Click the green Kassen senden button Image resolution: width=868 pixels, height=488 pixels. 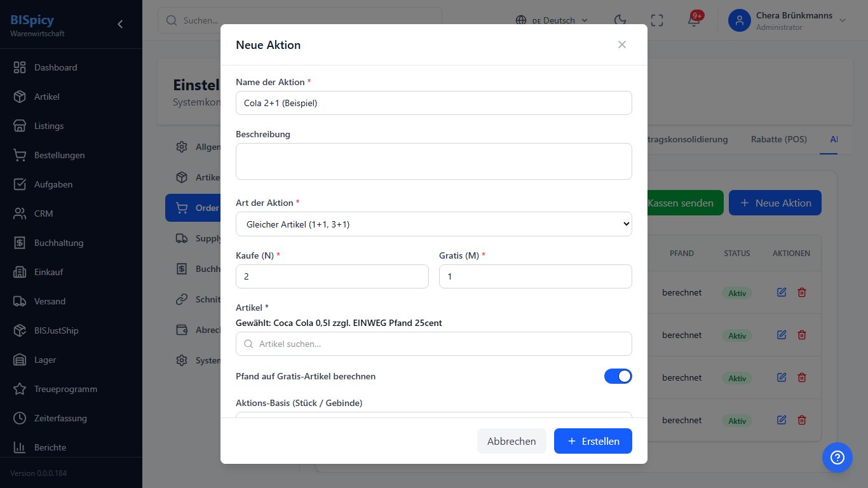tap(684, 203)
